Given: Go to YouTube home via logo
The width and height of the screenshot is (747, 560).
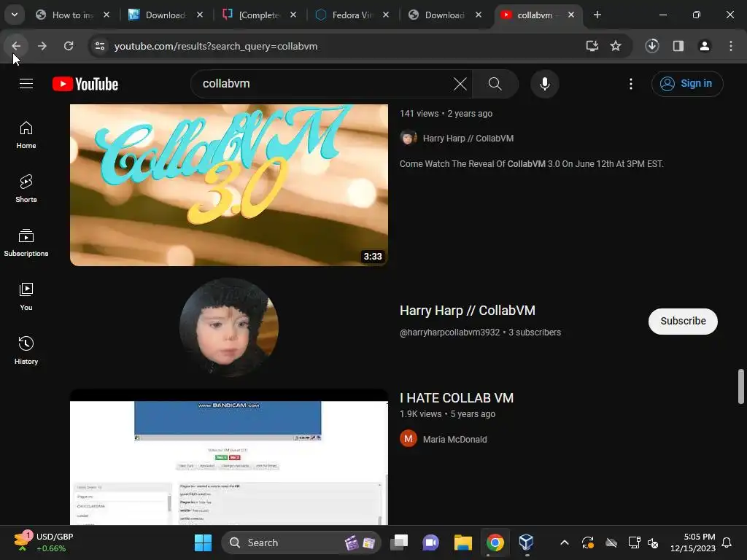Looking at the screenshot, I should click(x=85, y=84).
